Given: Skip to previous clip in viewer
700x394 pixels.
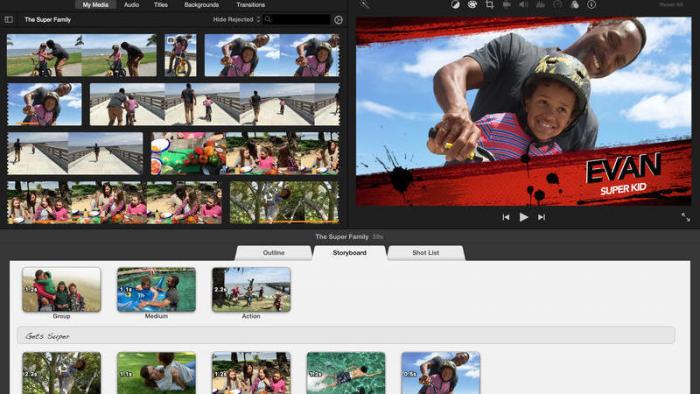Looking at the screenshot, I should click(x=506, y=217).
